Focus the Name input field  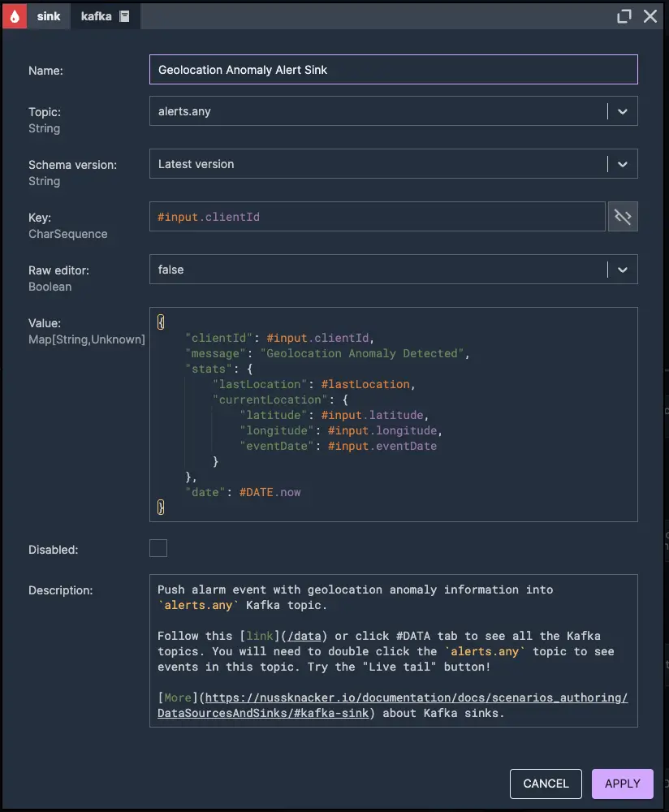[x=394, y=69]
